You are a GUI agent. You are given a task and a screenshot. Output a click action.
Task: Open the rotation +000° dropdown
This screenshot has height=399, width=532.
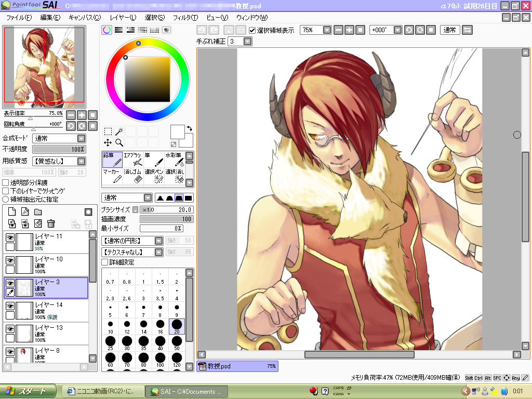[397, 30]
